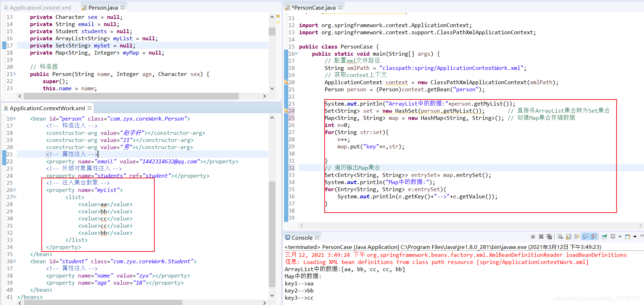Toggle show console when standard out changes
Image resolution: width=644 pixels, height=305 pixels.
tap(585, 237)
